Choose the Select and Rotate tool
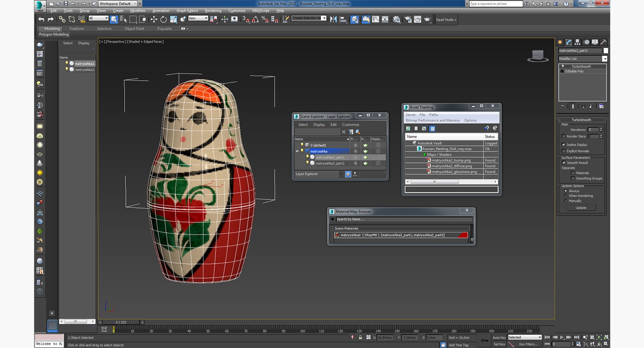Screen dimensions: 644x348 pos(163,19)
